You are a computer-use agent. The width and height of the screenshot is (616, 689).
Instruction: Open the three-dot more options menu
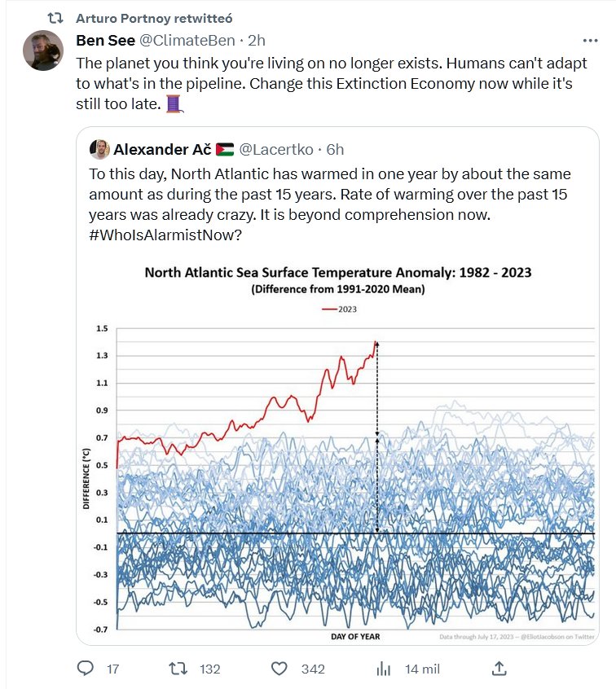click(590, 40)
